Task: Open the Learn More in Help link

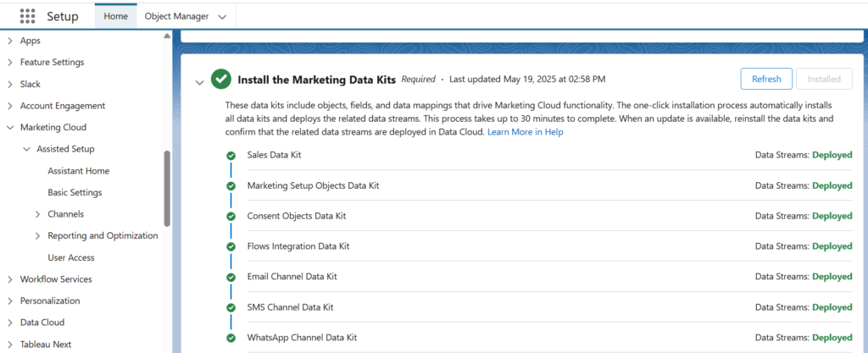Action: coord(526,133)
